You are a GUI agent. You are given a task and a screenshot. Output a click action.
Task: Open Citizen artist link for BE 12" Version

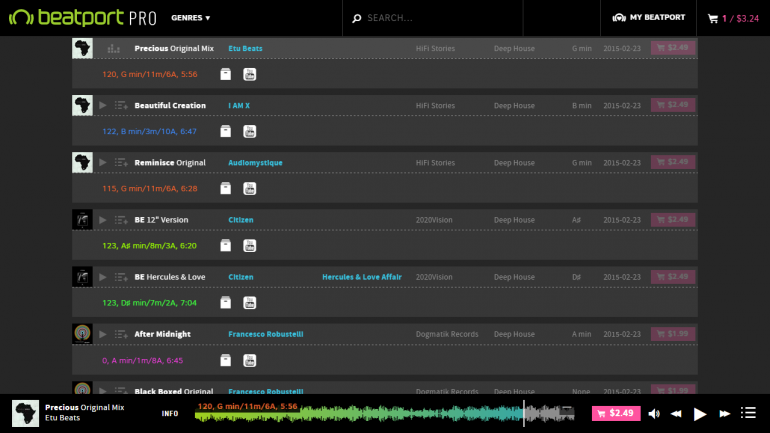coord(241,220)
